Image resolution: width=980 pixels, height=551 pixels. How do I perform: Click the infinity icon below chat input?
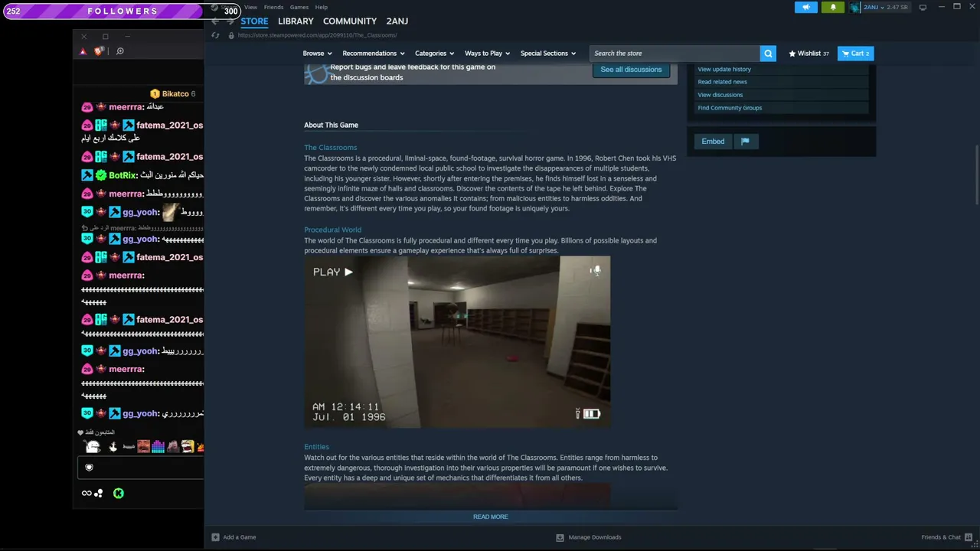(x=87, y=494)
